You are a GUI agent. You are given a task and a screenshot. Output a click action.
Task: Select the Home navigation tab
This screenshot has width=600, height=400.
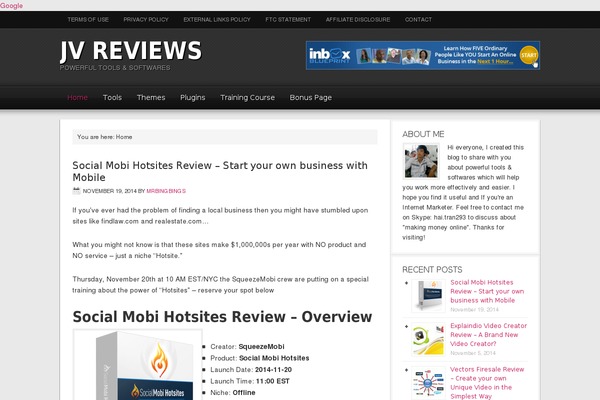click(77, 98)
